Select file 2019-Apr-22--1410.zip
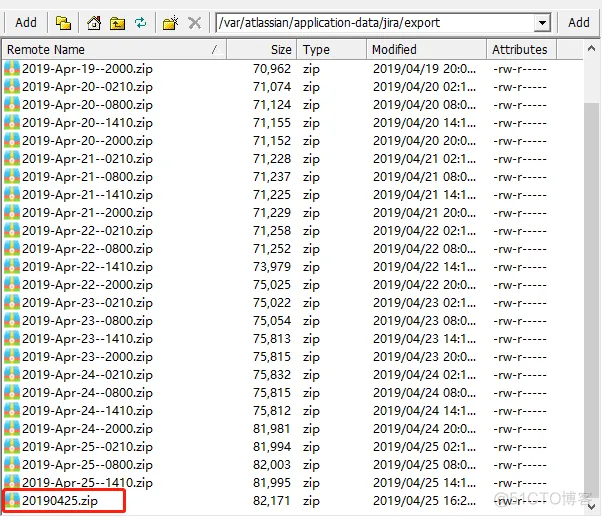 click(x=87, y=267)
